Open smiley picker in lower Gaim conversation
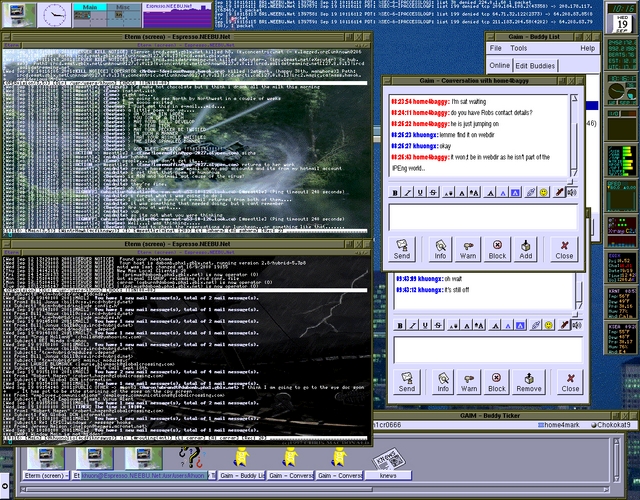The width and height of the screenshot is (640, 500). (549, 325)
